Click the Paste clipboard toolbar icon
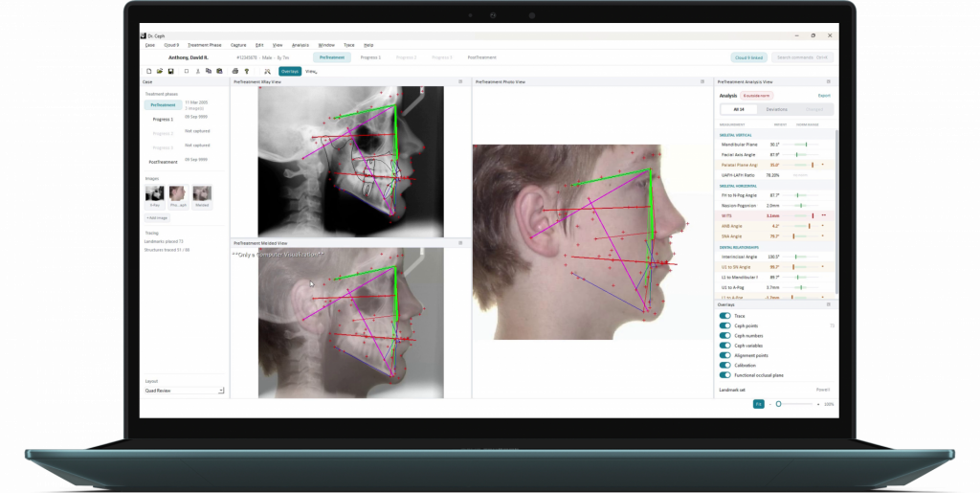 pos(219,71)
